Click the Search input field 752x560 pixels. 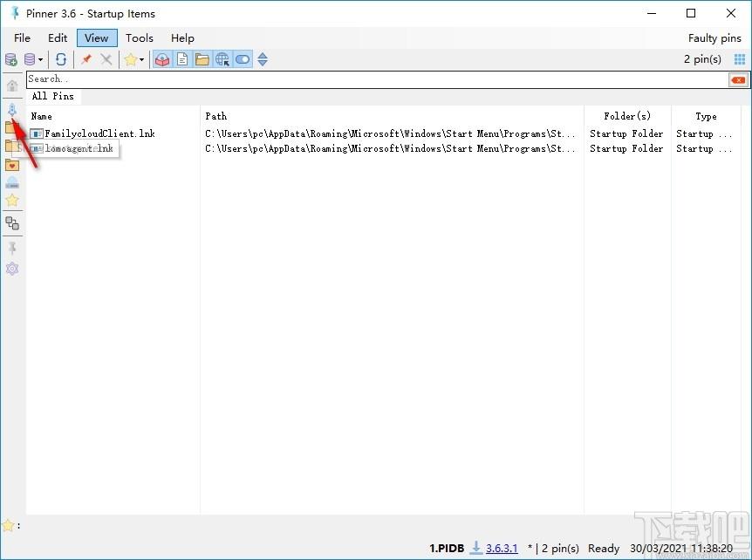coord(375,79)
